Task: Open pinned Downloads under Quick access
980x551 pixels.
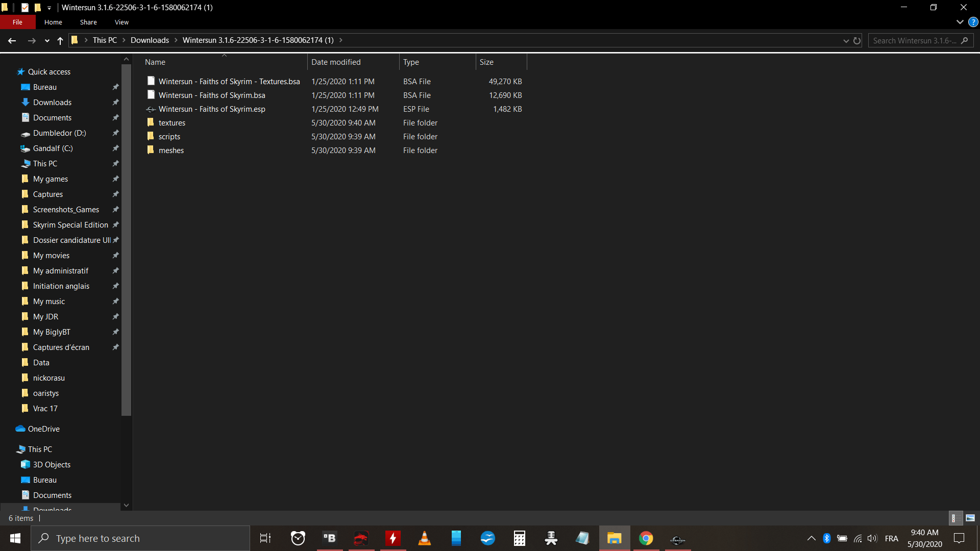Action: click(x=52, y=103)
